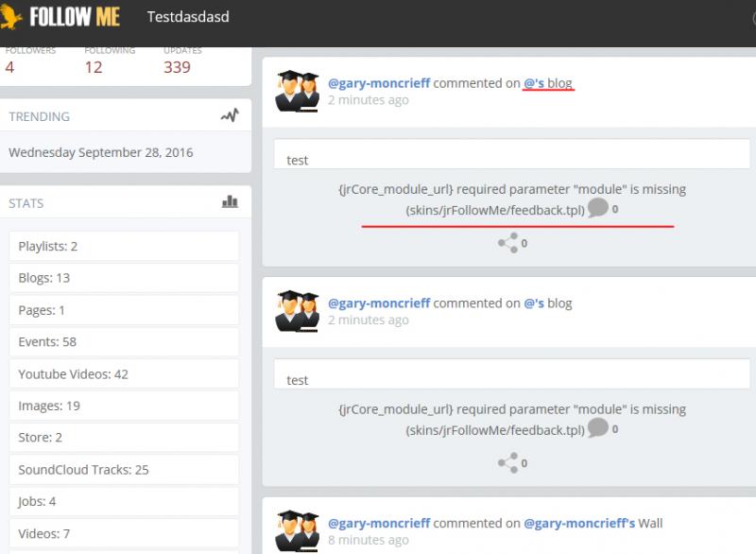Click the stats bar chart icon
This screenshot has width=756, height=554.
(x=230, y=201)
